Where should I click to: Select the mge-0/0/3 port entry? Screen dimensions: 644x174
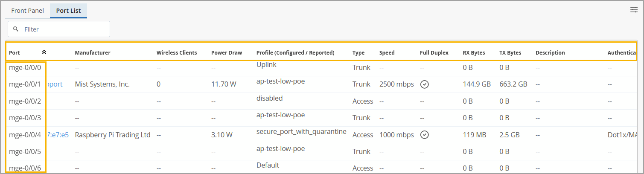(25, 118)
